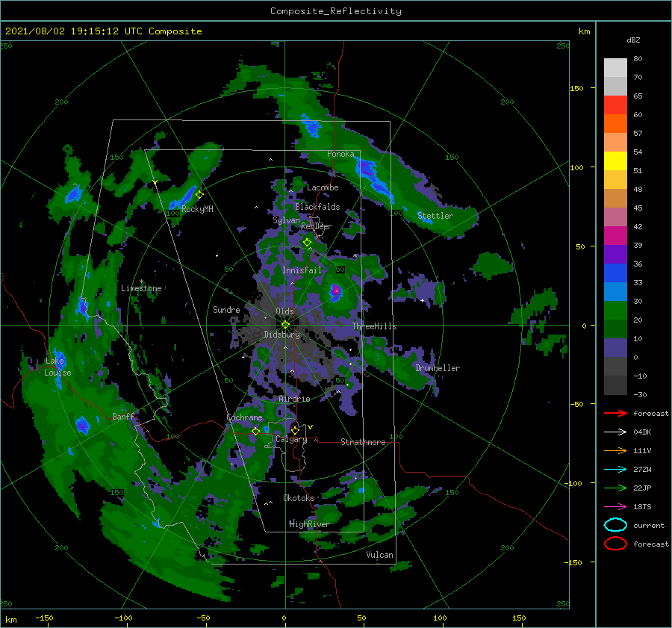The height and width of the screenshot is (628, 672).
Task: Select the 20 dBZ green color swatch
Action: pos(615,311)
